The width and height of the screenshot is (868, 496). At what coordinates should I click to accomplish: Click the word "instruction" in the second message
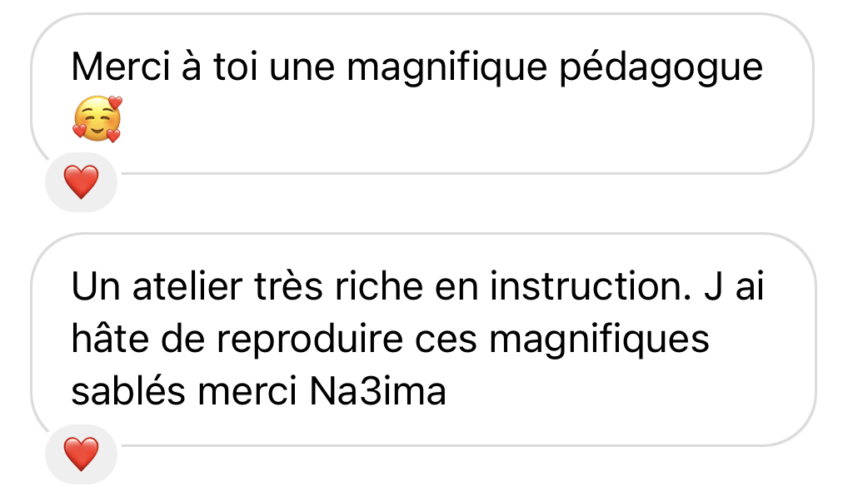click(581, 287)
